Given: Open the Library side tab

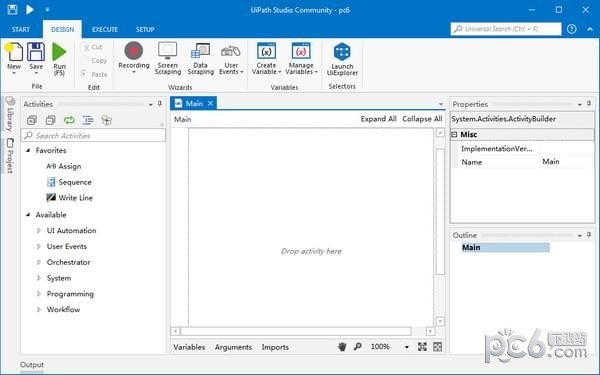Looking at the screenshot, I should (10, 114).
